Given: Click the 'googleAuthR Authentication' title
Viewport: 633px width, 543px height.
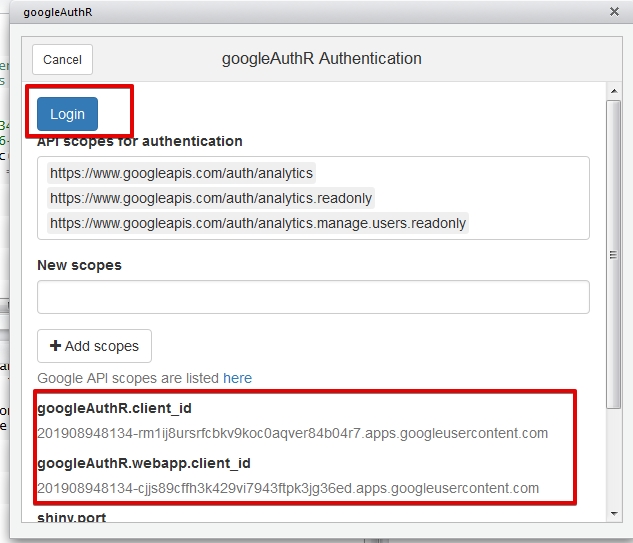Looking at the screenshot, I should coord(322,59).
